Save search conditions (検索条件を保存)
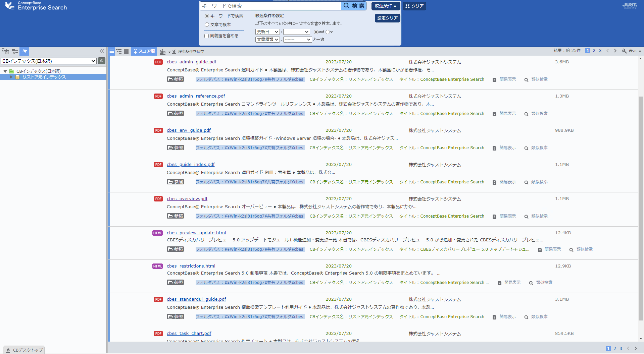The image size is (644, 354). point(188,52)
